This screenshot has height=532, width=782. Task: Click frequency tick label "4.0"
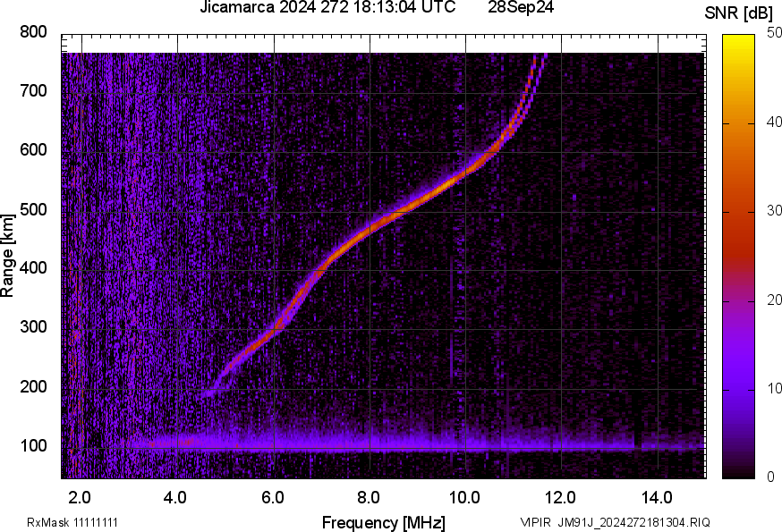(176, 498)
